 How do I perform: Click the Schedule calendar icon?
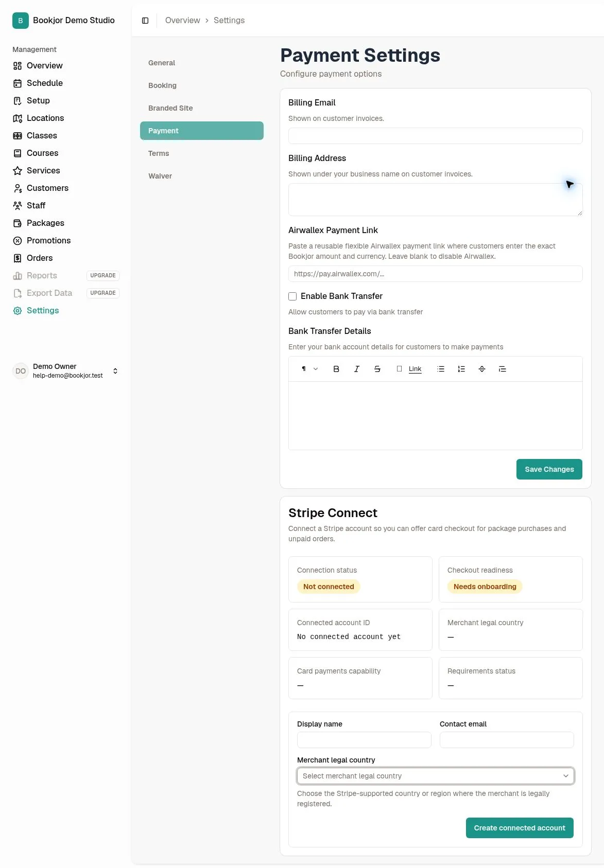coord(18,83)
